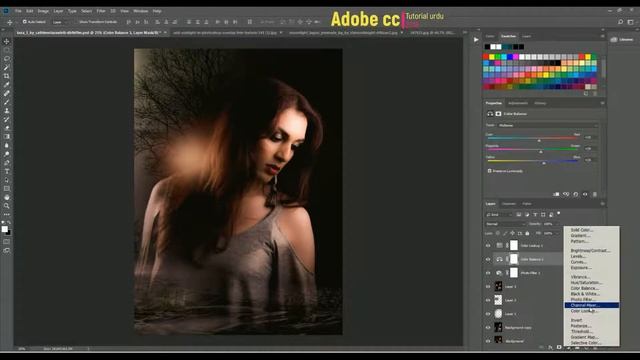Hide the Background copy layer

pos(488,327)
